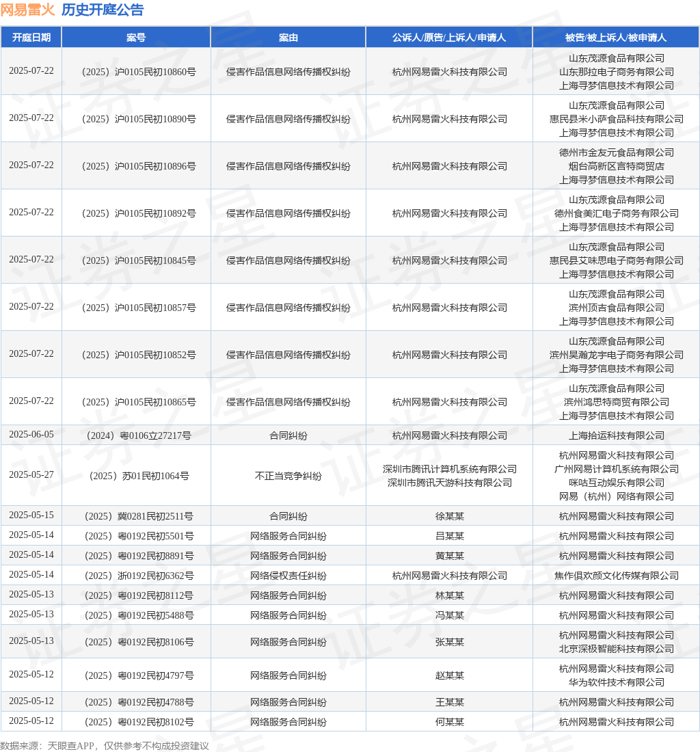Select case number 粤0192民初4797号

139,675
